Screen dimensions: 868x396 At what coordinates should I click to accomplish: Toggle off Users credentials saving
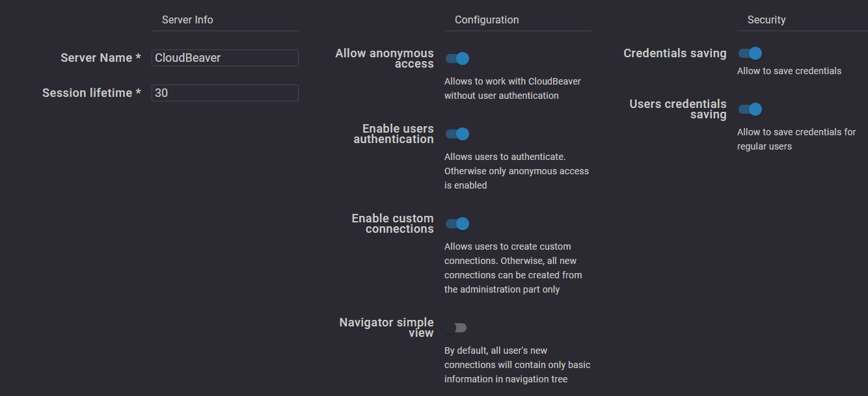click(x=750, y=109)
